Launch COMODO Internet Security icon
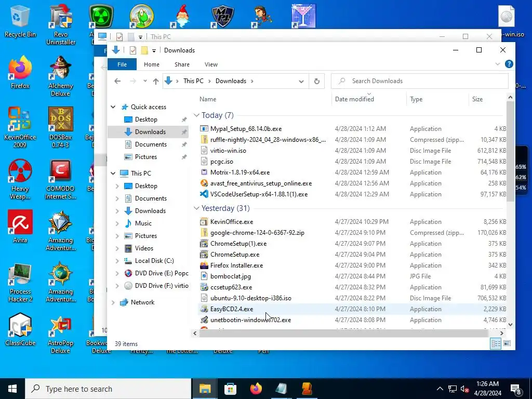 tap(60, 179)
